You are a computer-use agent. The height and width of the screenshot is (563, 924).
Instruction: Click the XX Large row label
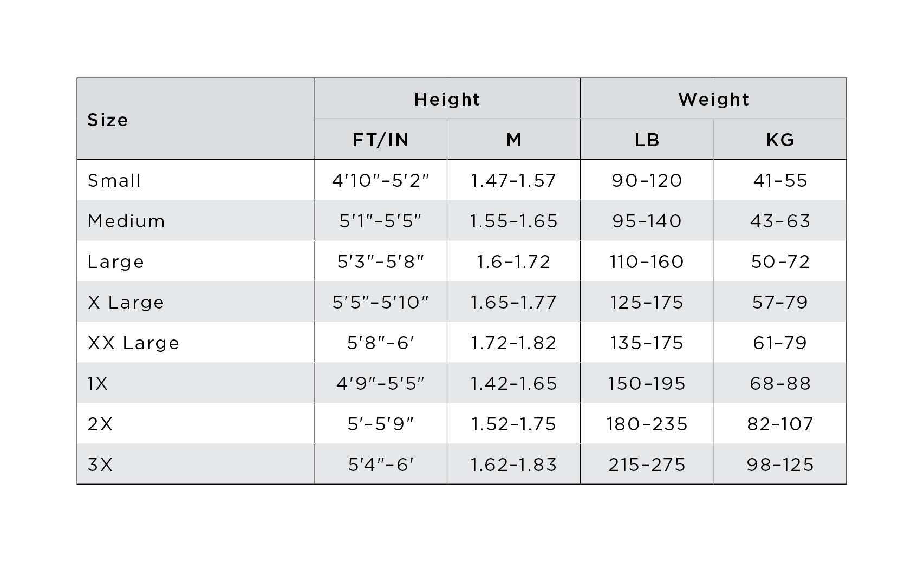point(133,343)
